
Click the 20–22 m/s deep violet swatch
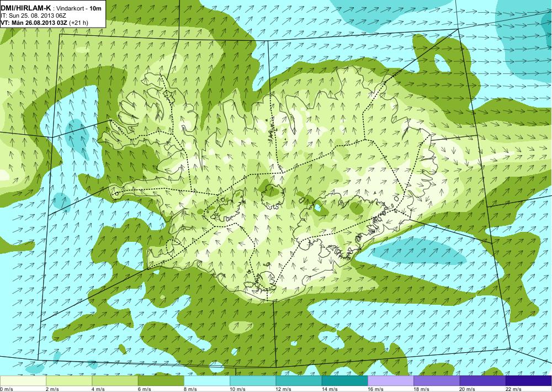point(482,381)
